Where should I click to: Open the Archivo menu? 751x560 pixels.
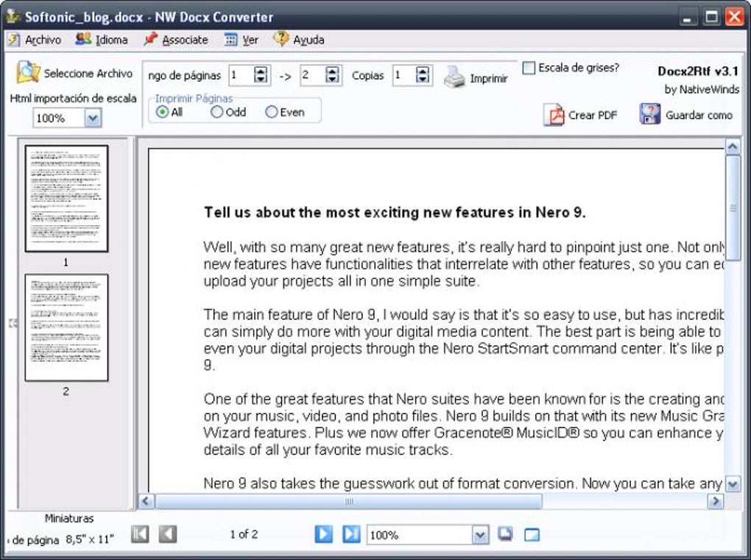click(x=35, y=40)
